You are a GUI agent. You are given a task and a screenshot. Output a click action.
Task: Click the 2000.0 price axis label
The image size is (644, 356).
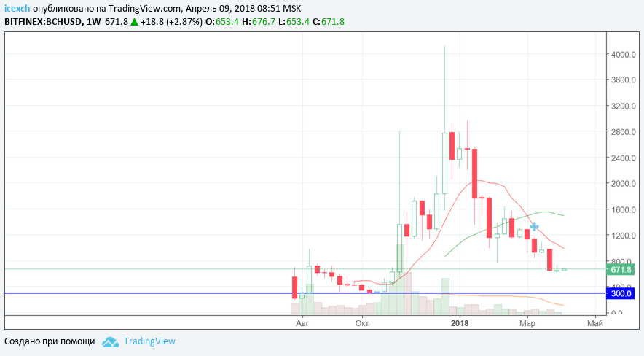click(623, 183)
